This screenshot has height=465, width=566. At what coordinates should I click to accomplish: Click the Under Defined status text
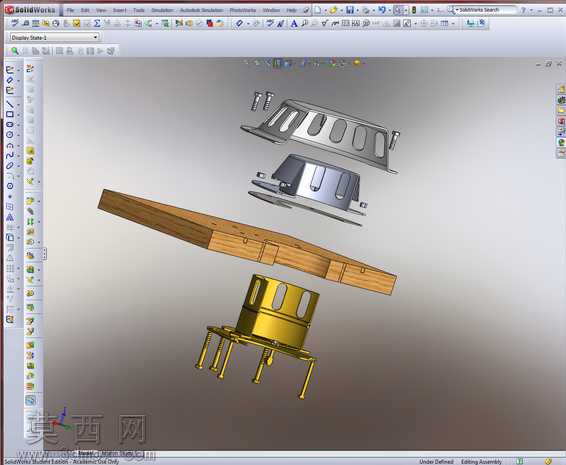(x=436, y=461)
